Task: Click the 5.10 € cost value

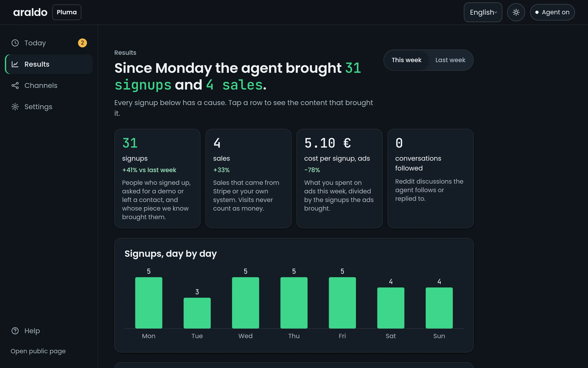Action: 327,143
